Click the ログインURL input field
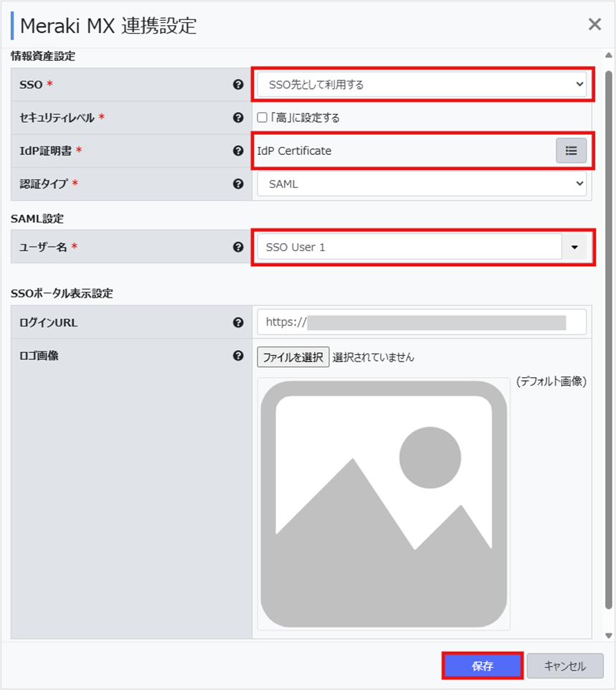Screen dimensions: 616x690 point(423,321)
